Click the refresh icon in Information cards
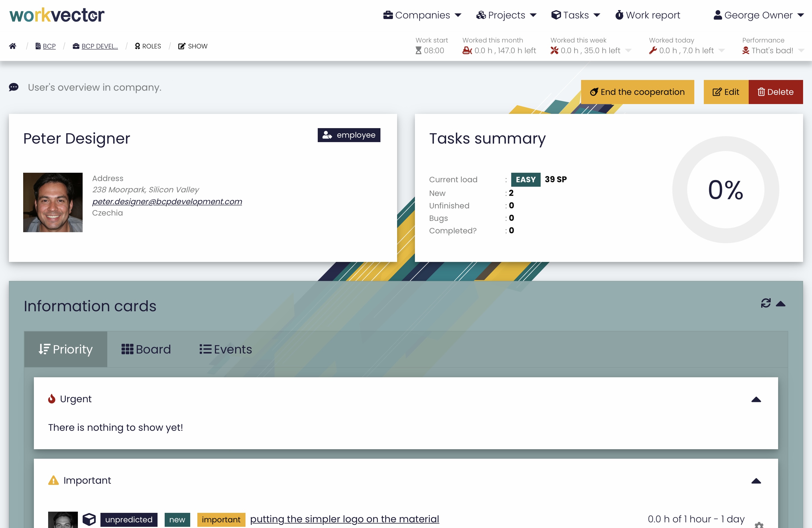This screenshot has width=812, height=528. (x=766, y=303)
